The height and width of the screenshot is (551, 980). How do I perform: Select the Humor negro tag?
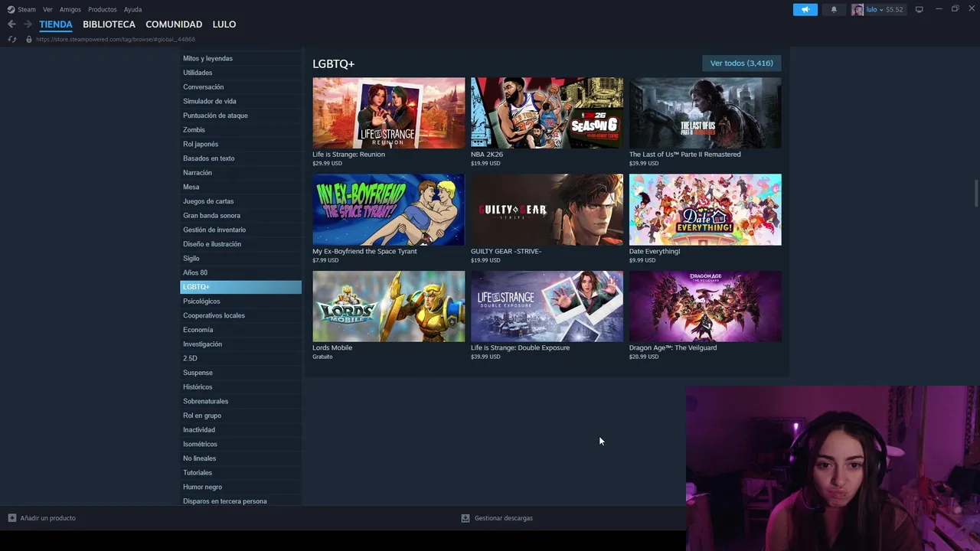click(240, 487)
